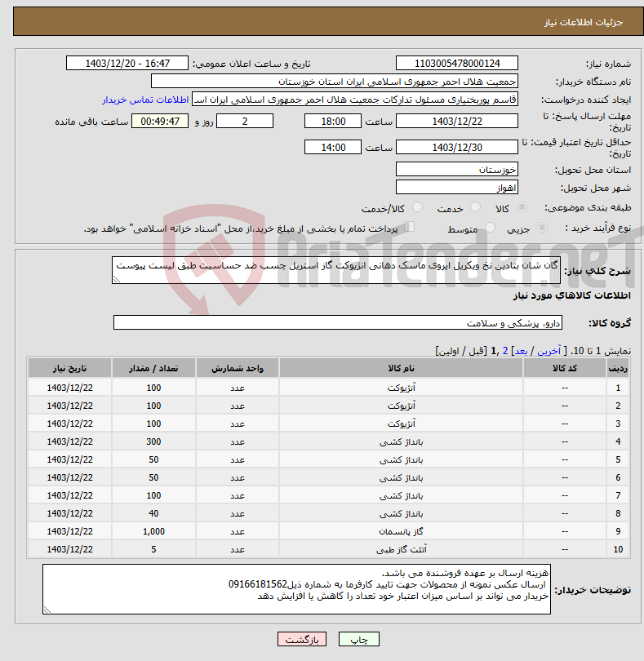
Task: Click the کد کالا column header
Action: click(565, 368)
